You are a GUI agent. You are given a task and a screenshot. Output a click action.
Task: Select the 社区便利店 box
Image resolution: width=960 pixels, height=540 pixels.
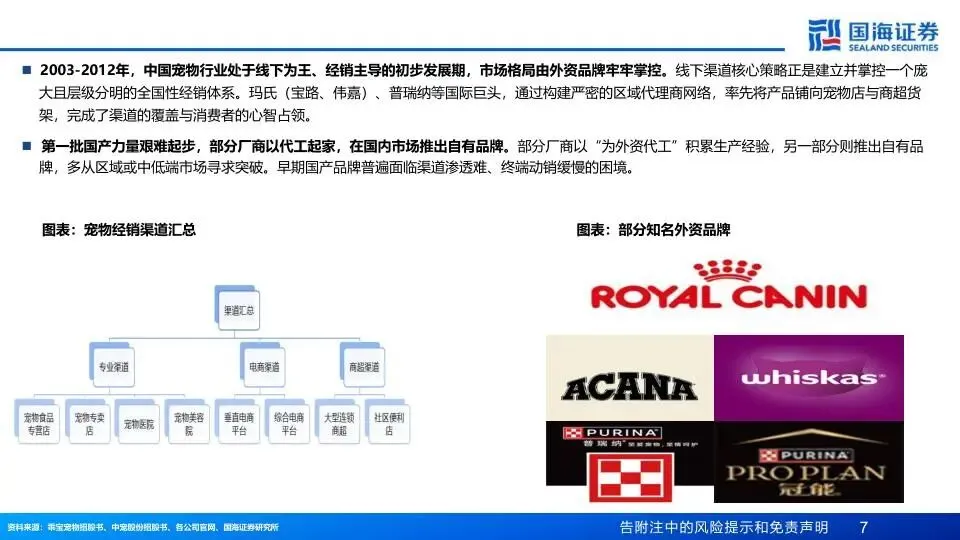[389, 424]
